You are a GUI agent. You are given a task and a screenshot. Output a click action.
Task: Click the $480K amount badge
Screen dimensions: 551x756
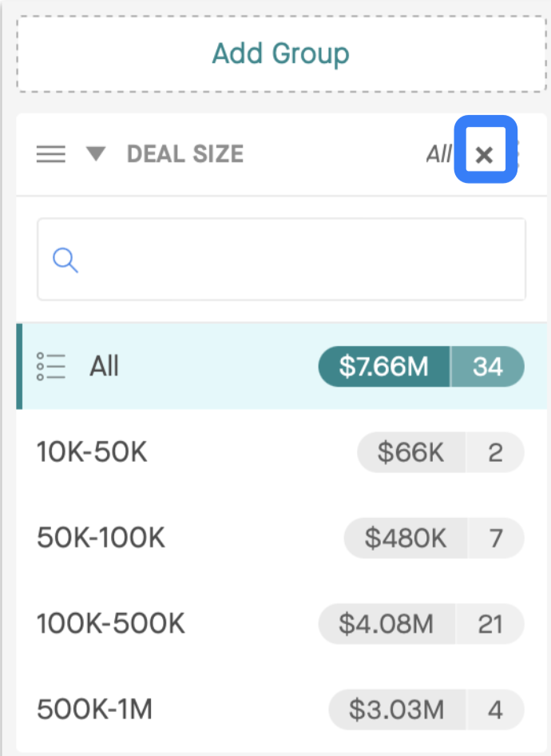click(x=406, y=538)
